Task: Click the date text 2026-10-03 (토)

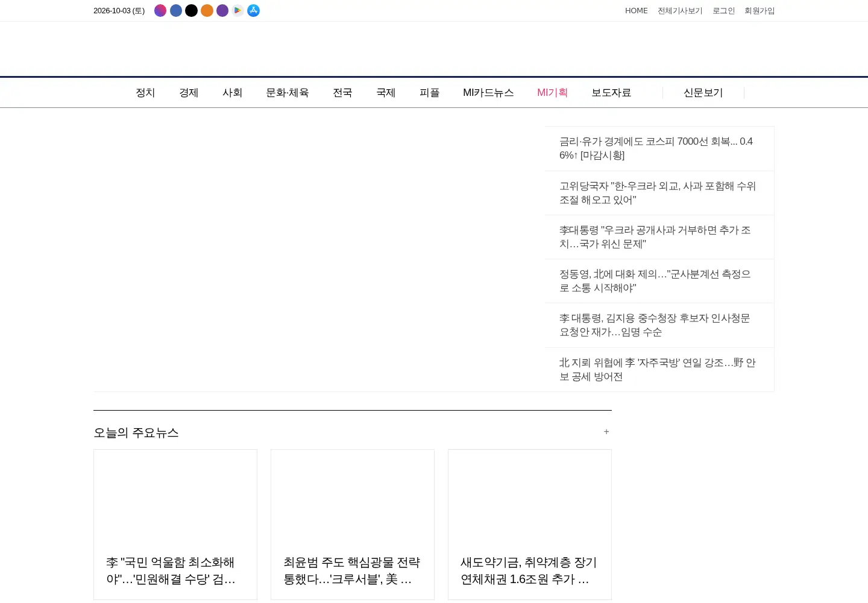Action: click(x=119, y=11)
